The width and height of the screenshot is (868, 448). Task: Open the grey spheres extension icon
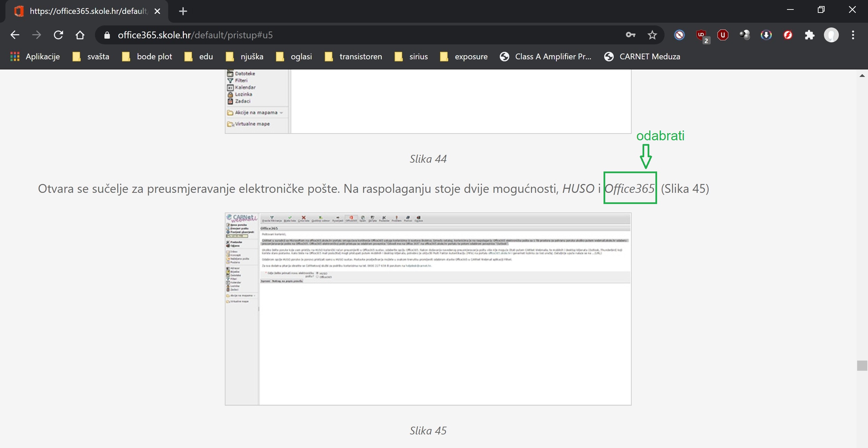click(745, 35)
